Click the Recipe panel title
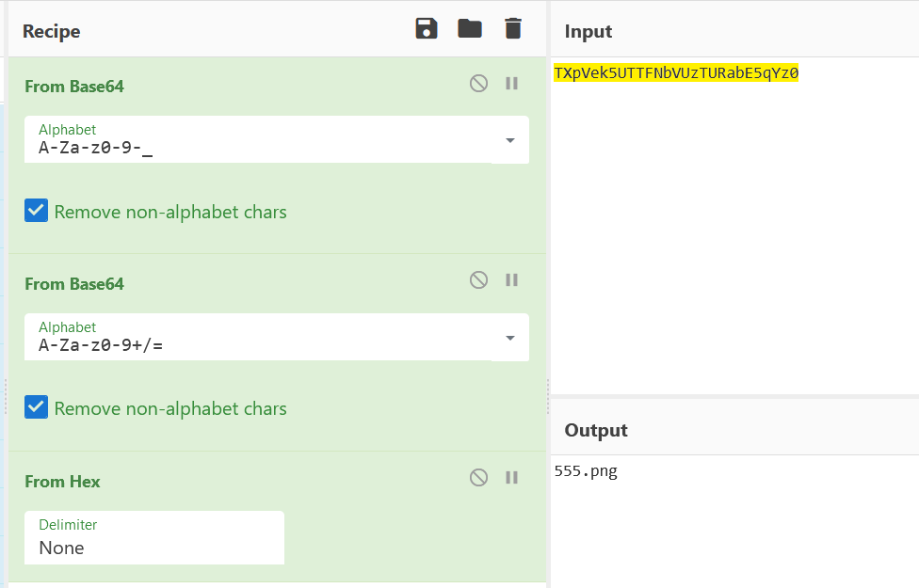This screenshot has width=919, height=588. point(52,31)
